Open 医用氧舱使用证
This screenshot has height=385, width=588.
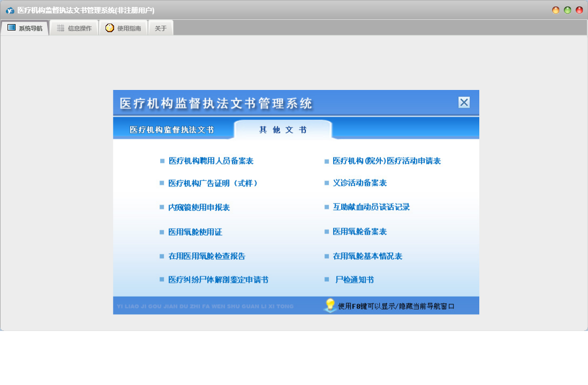pos(195,232)
